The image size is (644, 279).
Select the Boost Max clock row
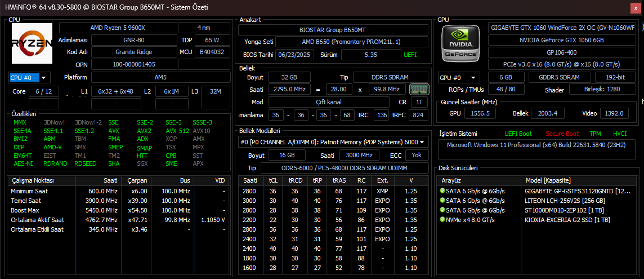point(119,210)
